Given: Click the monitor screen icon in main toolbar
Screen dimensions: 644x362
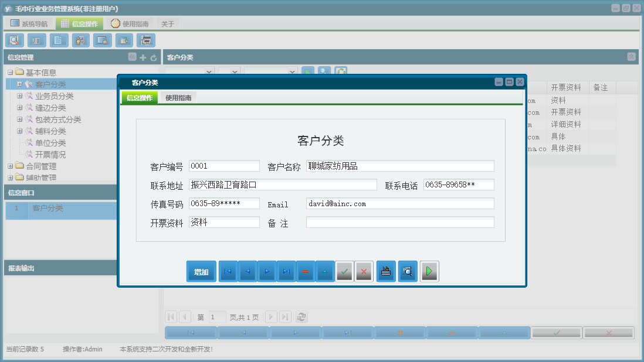Looking at the screenshot, I should coord(102,40).
